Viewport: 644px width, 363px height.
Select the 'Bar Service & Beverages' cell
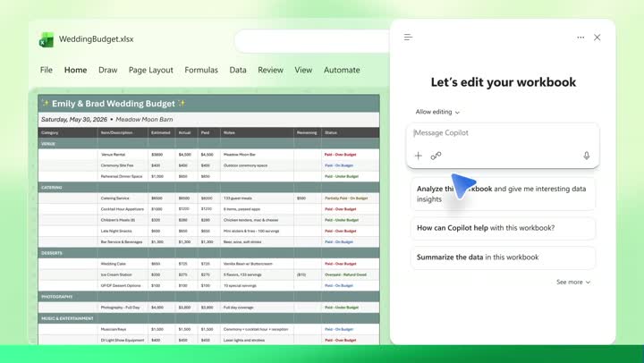(123, 242)
